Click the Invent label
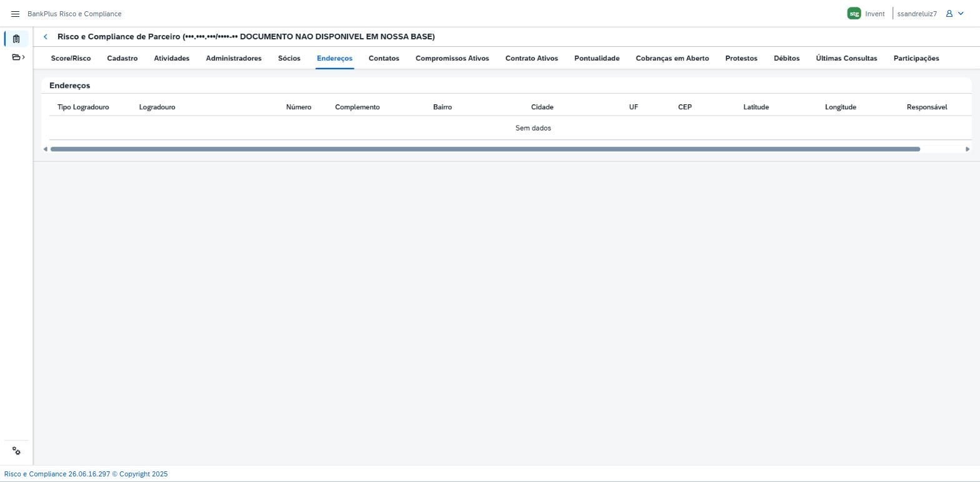The height and width of the screenshot is (482, 980). tap(875, 14)
